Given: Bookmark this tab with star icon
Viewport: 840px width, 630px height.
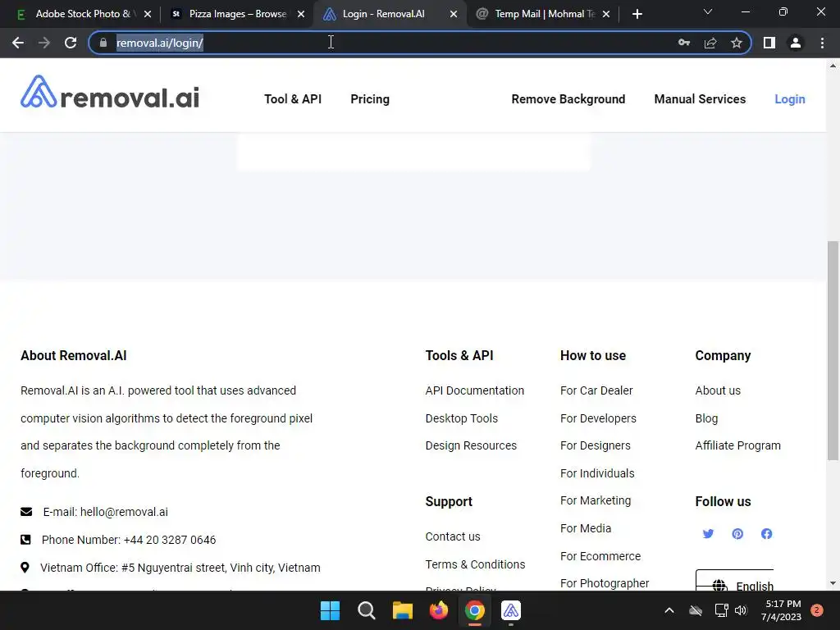Looking at the screenshot, I should pyautogui.click(x=737, y=43).
